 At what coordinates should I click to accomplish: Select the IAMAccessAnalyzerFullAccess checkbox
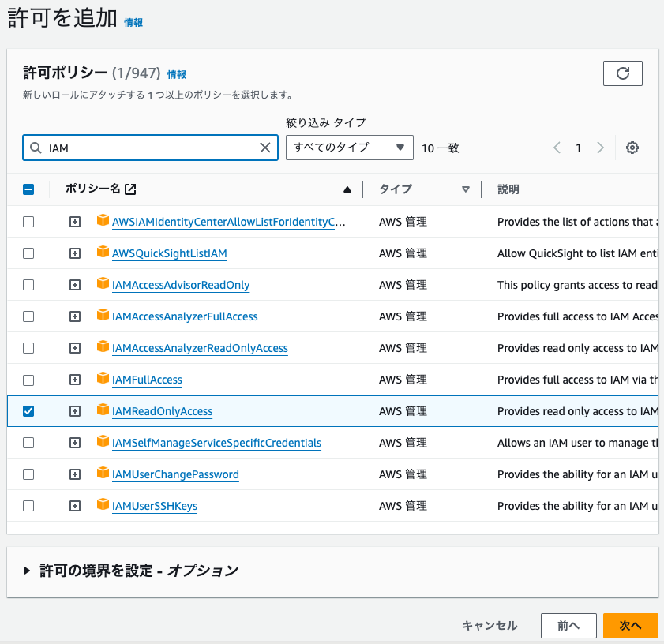tap(28, 316)
